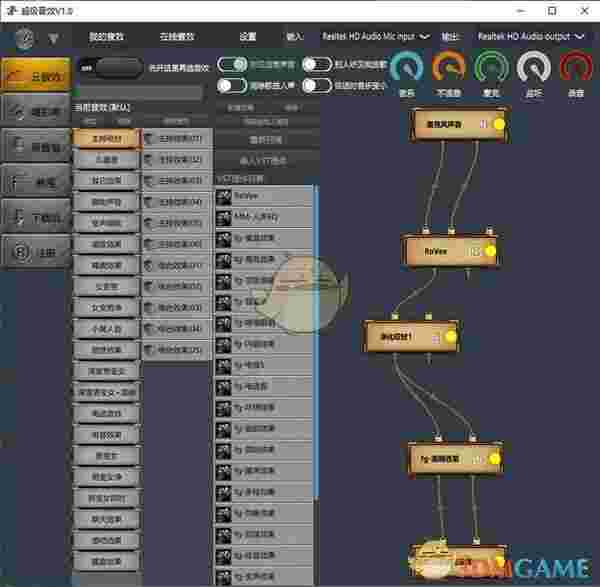Select preset numbered (04) in middle column
The height and width of the screenshot is (587, 600).
point(177,202)
